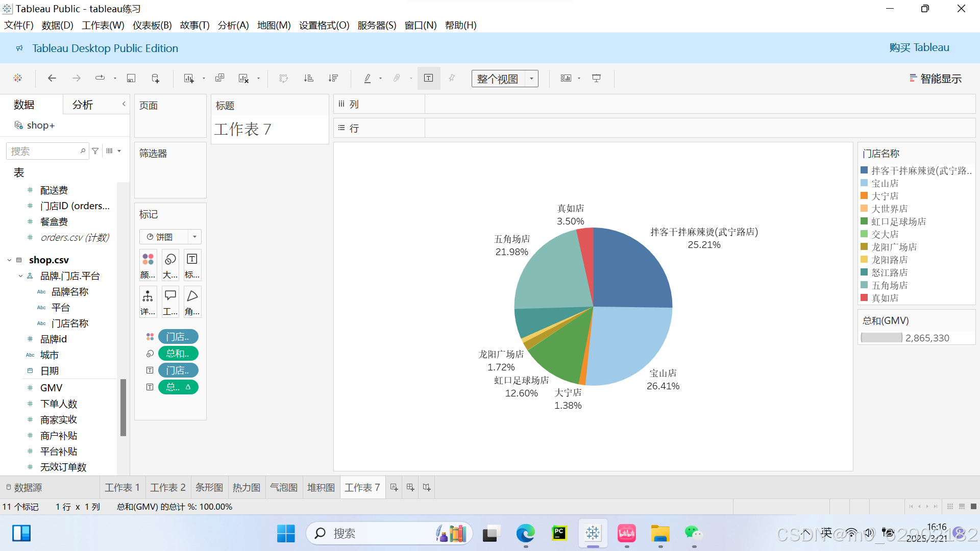Open the Color marks card

[x=148, y=264]
